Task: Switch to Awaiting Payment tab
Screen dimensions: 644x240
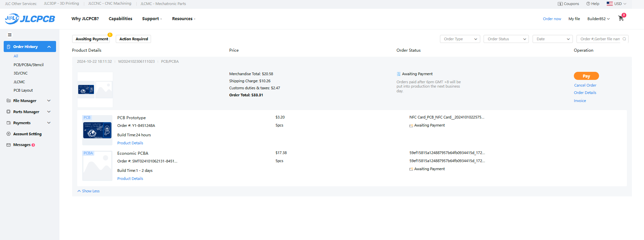Action: pyautogui.click(x=92, y=39)
